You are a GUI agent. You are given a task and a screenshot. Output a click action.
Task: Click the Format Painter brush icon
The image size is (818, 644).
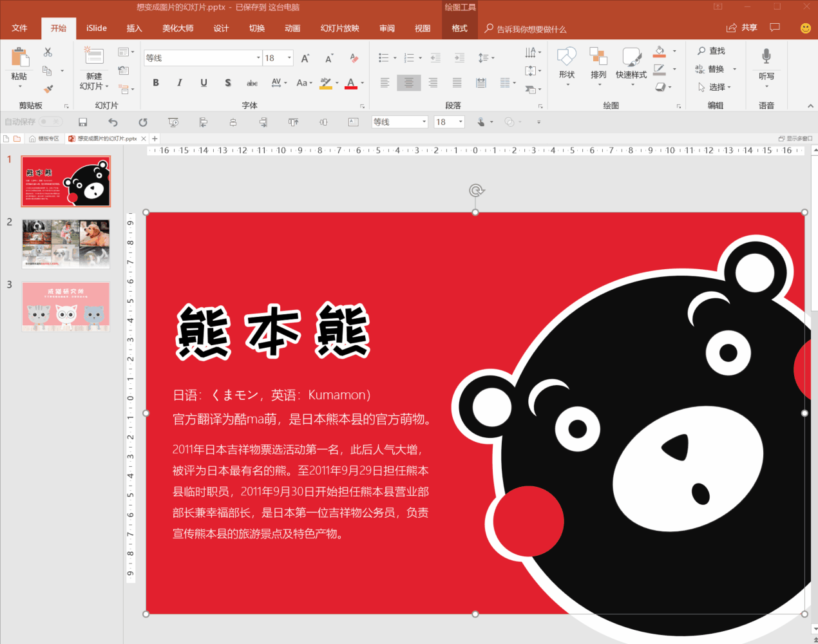48,89
